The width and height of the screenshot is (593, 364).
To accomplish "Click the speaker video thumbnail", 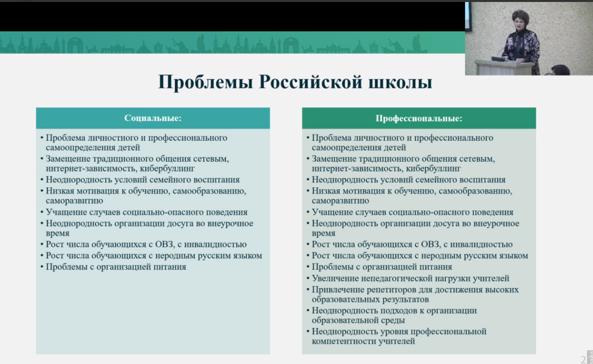I will tap(529, 38).
